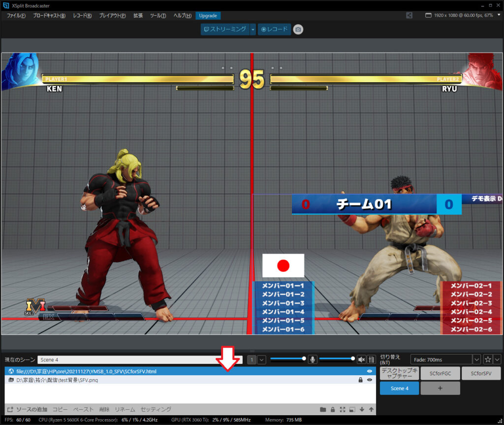504x425 pixels.
Task: Open the 拡張 menu
Action: (x=138, y=15)
